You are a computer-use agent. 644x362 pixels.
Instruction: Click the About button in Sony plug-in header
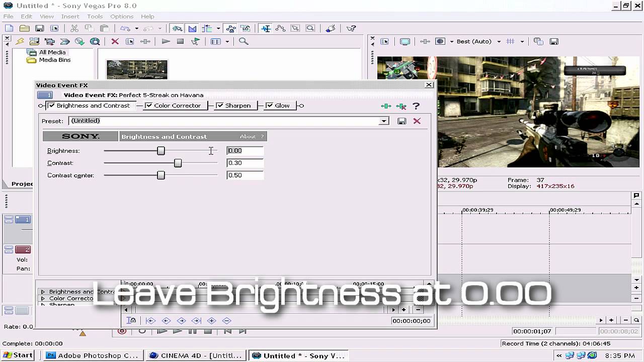pos(248,136)
